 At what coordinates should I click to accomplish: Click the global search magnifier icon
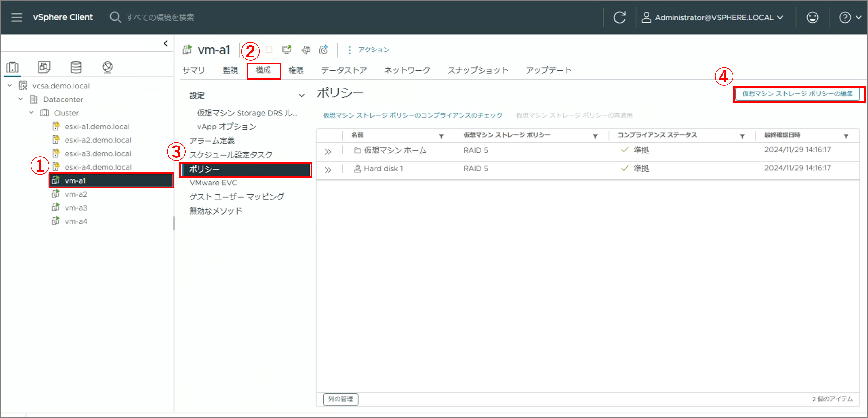[x=115, y=17]
